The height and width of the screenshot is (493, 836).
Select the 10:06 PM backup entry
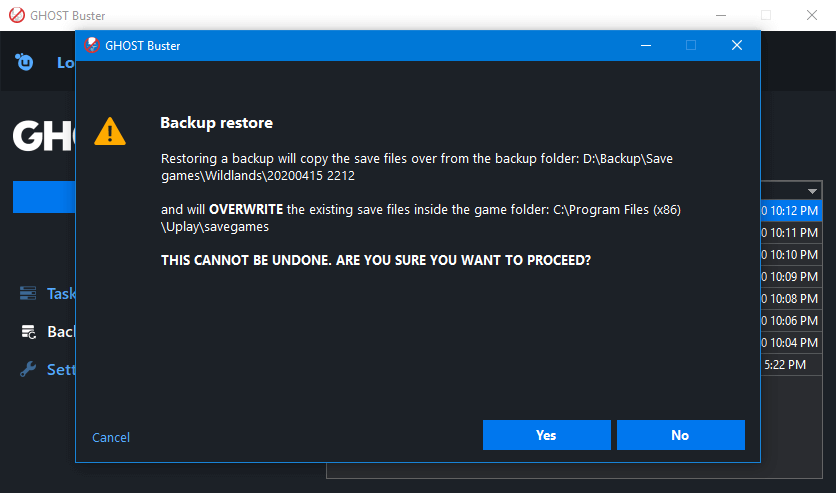pos(791,320)
